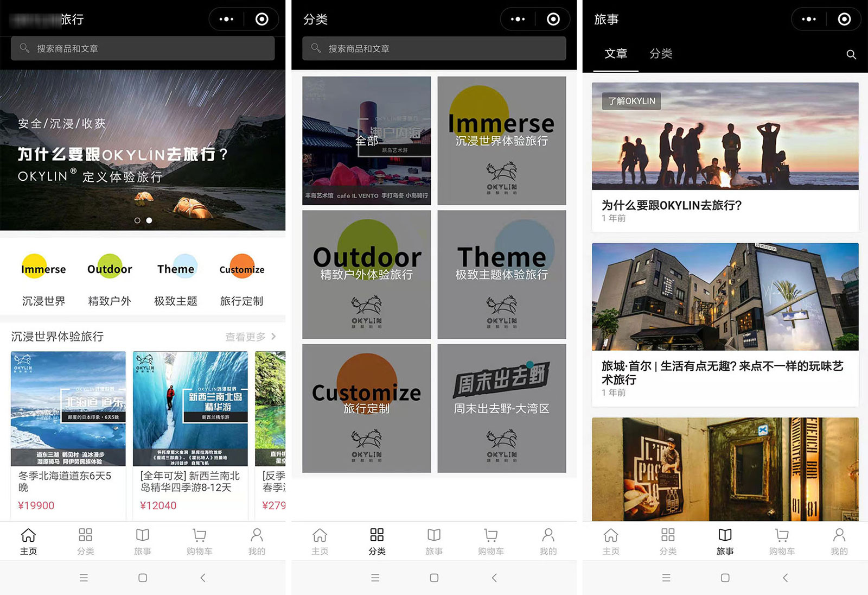Tap the Outdoor green circle icon on home page
868x595 pixels.
(110, 267)
